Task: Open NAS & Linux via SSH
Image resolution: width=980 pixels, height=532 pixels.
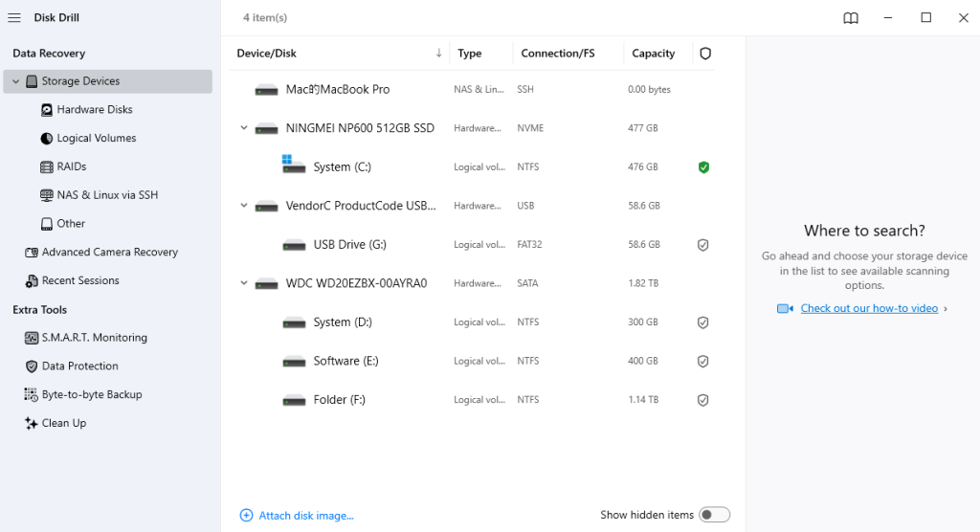Action: pos(107,195)
